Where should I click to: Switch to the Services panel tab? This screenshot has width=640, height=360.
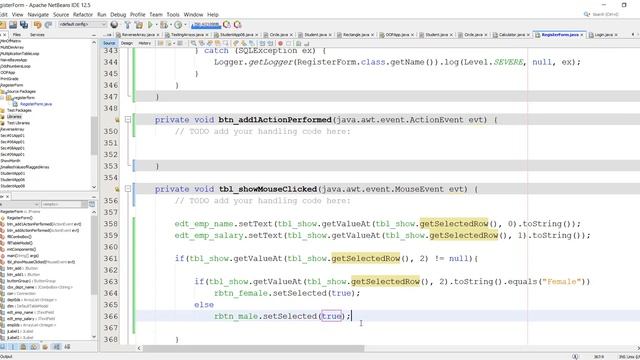pos(37,35)
